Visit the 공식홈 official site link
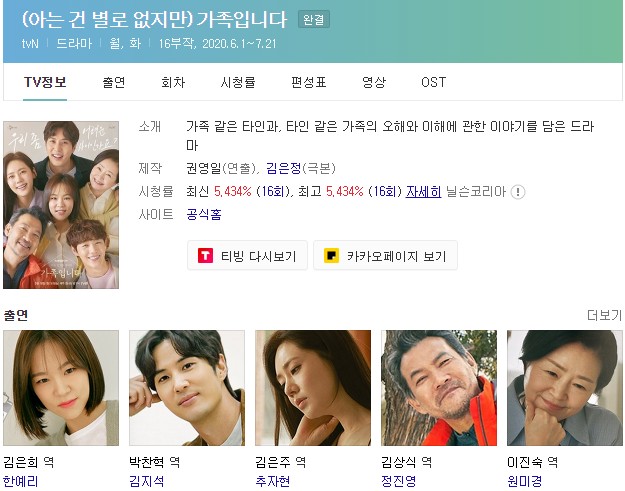Image resolution: width=625 pixels, height=491 pixels. (204, 215)
